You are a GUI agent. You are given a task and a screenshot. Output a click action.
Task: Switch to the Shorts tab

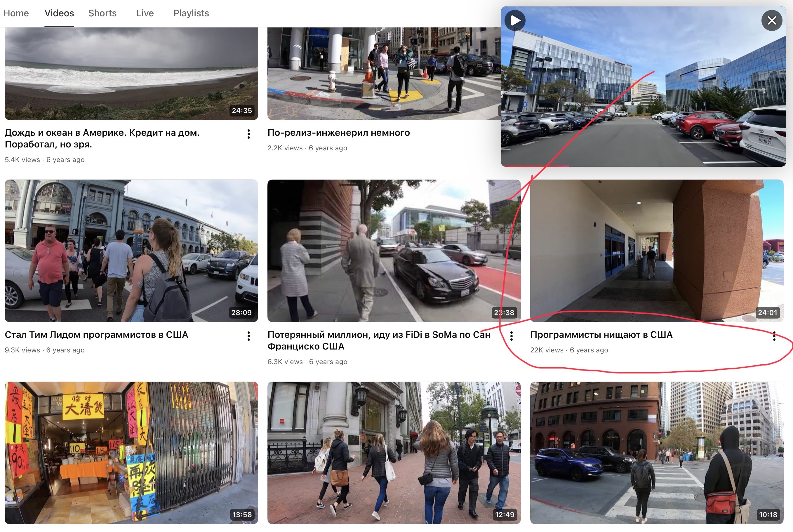point(102,13)
